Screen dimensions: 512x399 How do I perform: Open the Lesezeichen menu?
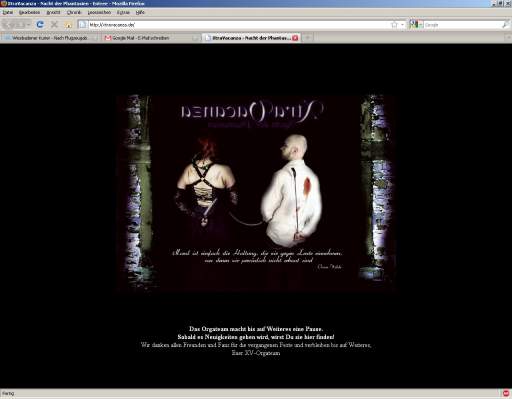pos(99,12)
